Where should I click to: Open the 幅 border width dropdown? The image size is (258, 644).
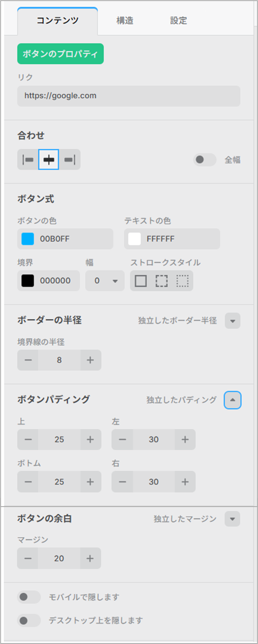pyautogui.click(x=105, y=281)
